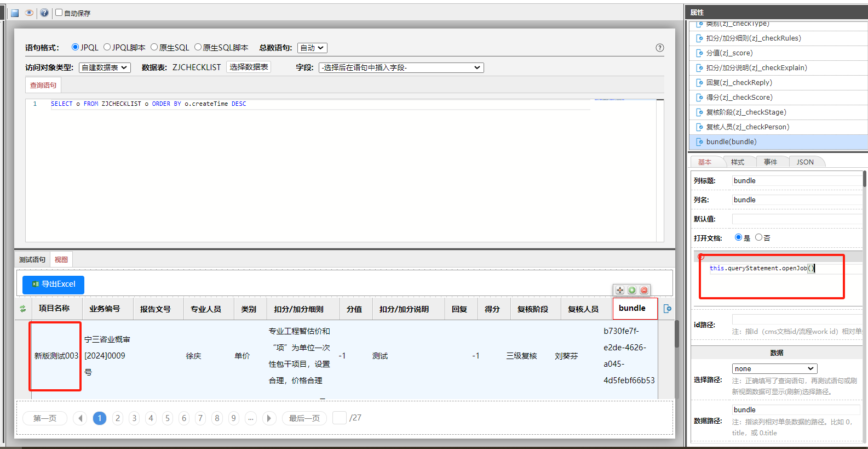Click the green plus add column icon
Screen dimensions: 868x449
(632, 290)
